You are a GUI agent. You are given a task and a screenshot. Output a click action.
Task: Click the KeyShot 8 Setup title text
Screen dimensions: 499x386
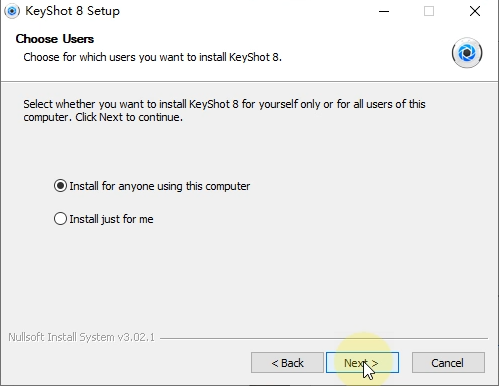coord(72,11)
